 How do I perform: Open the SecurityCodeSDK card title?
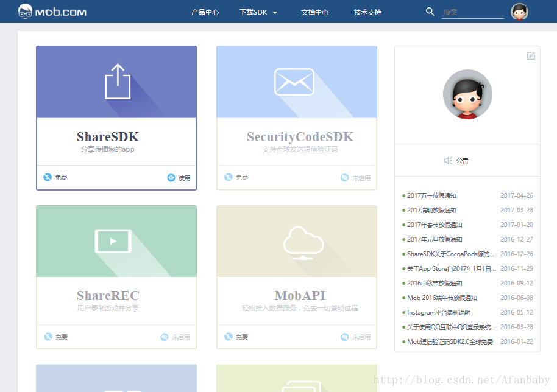click(x=300, y=136)
